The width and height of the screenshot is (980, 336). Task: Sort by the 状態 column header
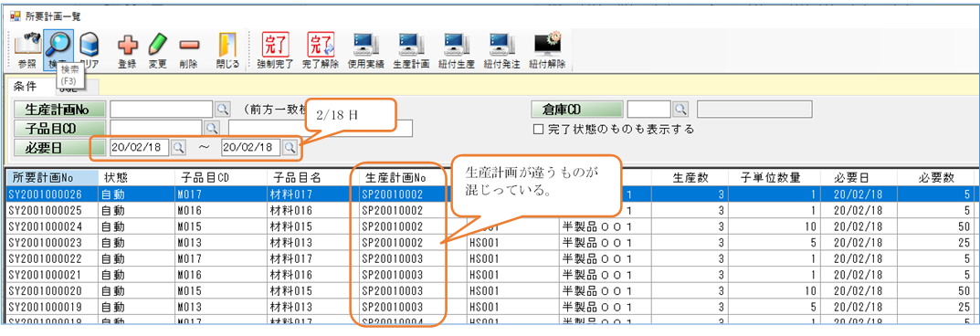[136, 177]
